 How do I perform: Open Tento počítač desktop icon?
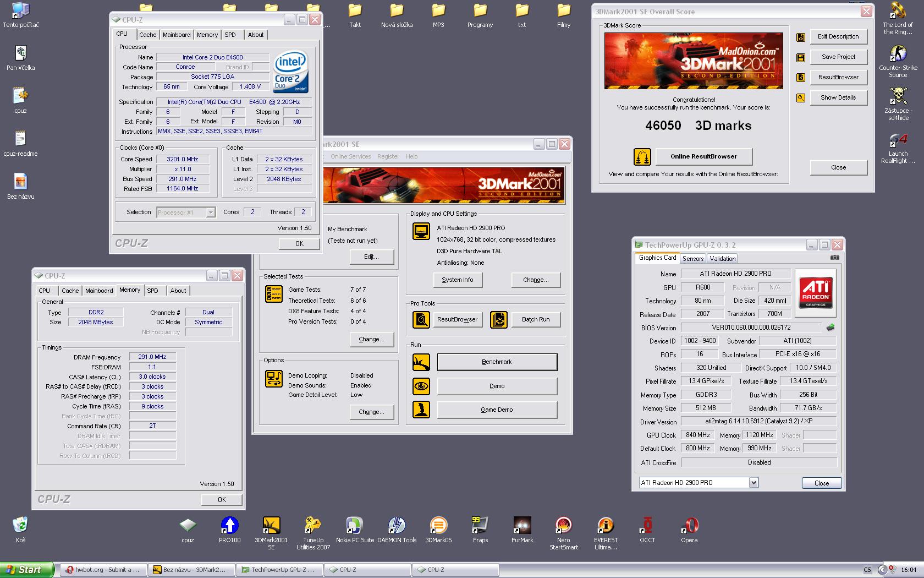21,15
